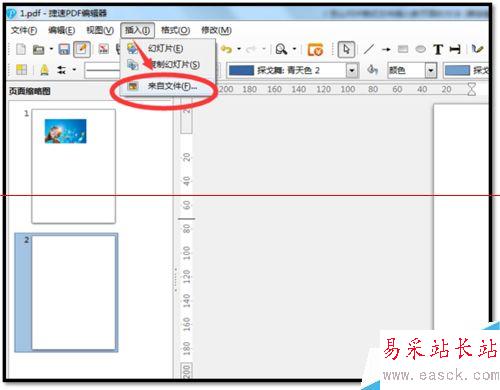Click the new document icon
The width and height of the screenshot is (500, 390).
pyautogui.click(x=21, y=49)
